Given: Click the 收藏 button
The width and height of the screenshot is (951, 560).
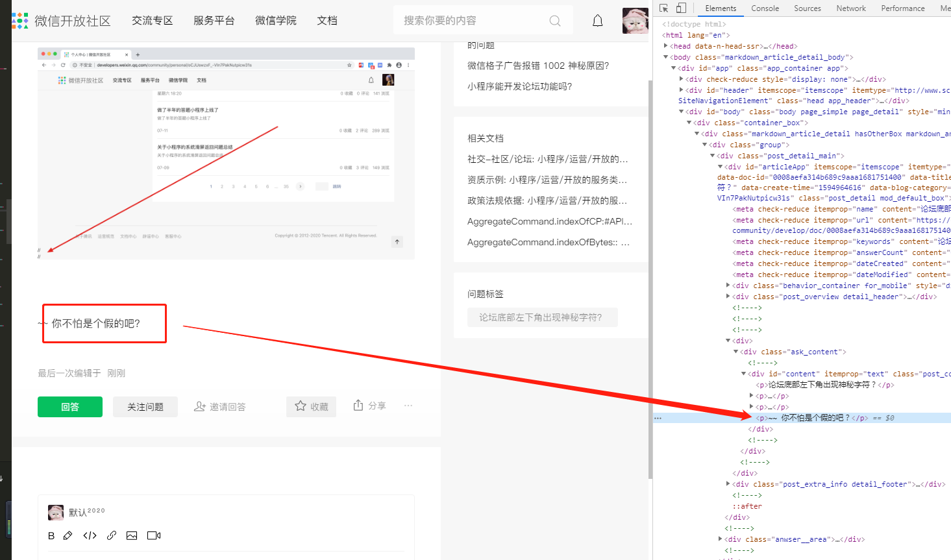Looking at the screenshot, I should pos(311,406).
